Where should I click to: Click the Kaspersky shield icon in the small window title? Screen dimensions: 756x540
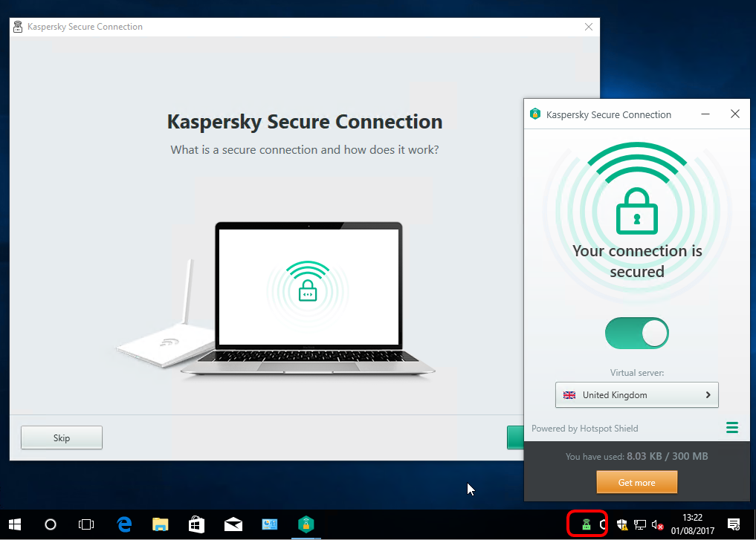click(x=535, y=114)
